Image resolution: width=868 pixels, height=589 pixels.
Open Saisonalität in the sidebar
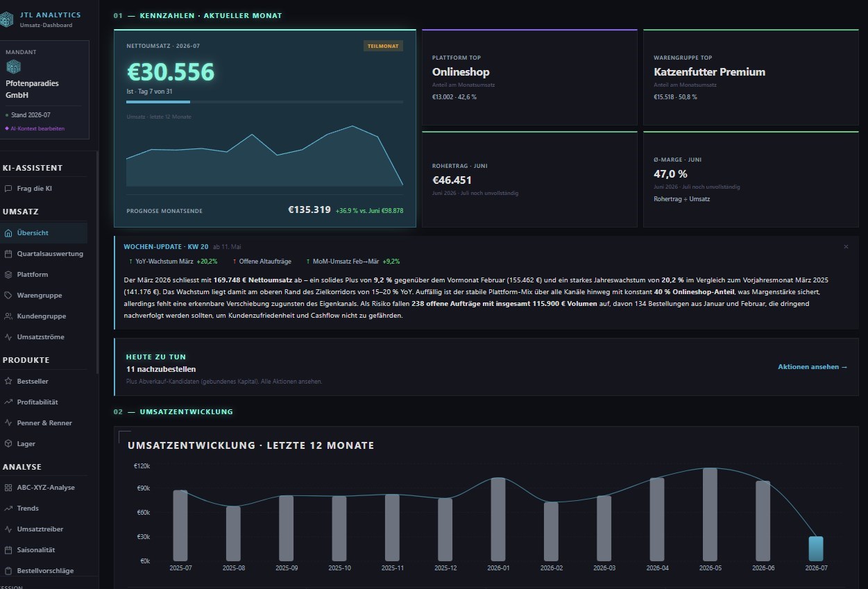pos(44,550)
